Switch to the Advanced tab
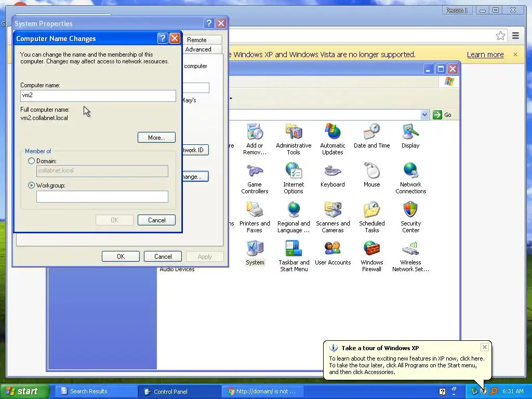532x399 pixels. 198,49
